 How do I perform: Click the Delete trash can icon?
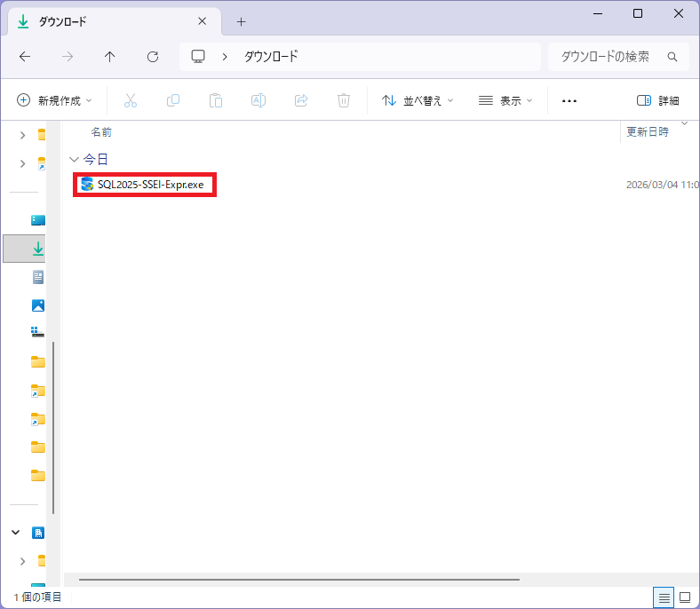tap(344, 100)
